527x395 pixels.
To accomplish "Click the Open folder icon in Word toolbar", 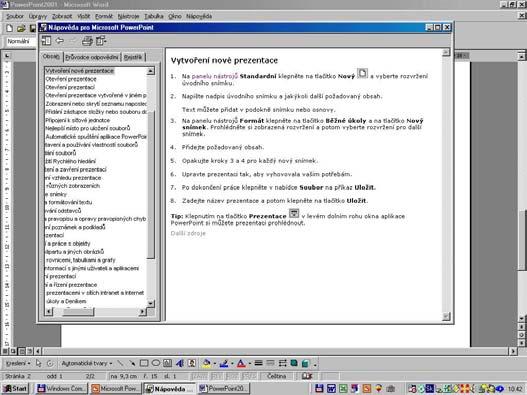I will 21,28.
